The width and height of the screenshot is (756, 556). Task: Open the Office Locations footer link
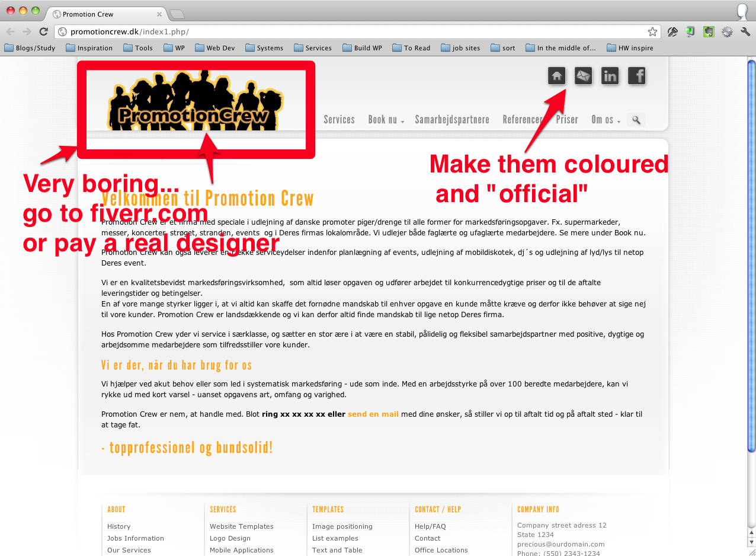pos(441,550)
